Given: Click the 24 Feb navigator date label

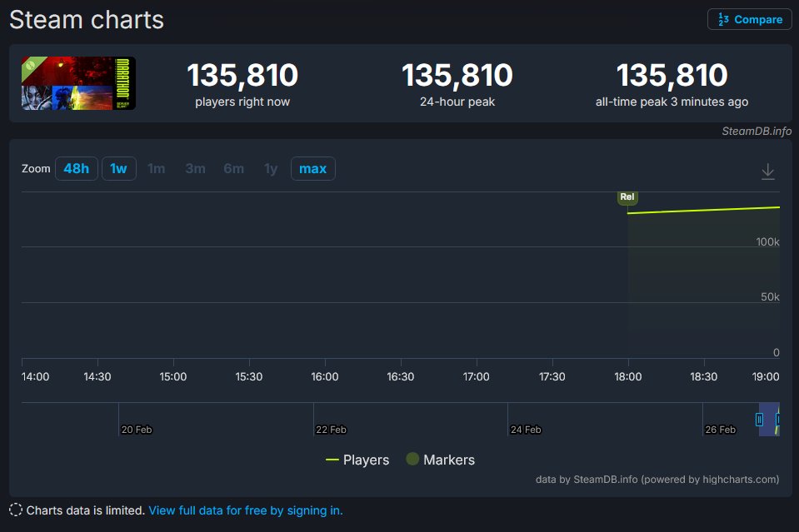Looking at the screenshot, I should (526, 430).
